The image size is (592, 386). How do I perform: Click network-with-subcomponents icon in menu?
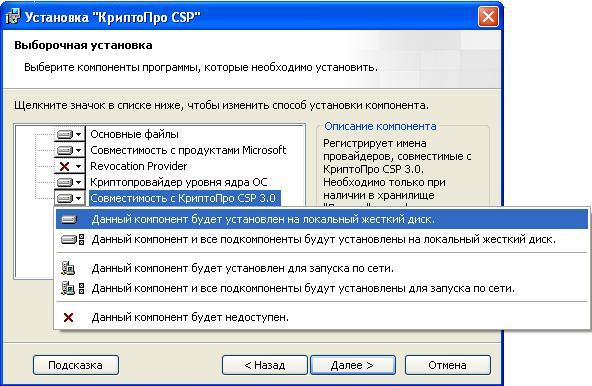(72, 289)
